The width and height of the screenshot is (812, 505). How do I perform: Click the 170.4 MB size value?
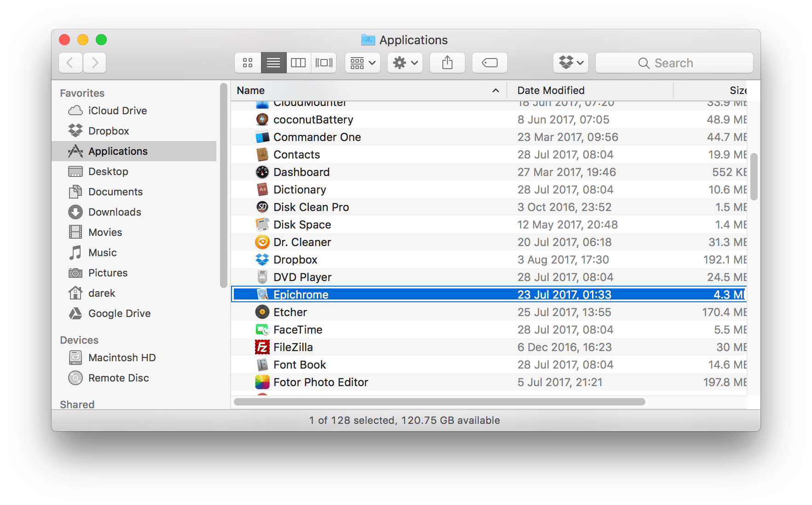point(724,312)
